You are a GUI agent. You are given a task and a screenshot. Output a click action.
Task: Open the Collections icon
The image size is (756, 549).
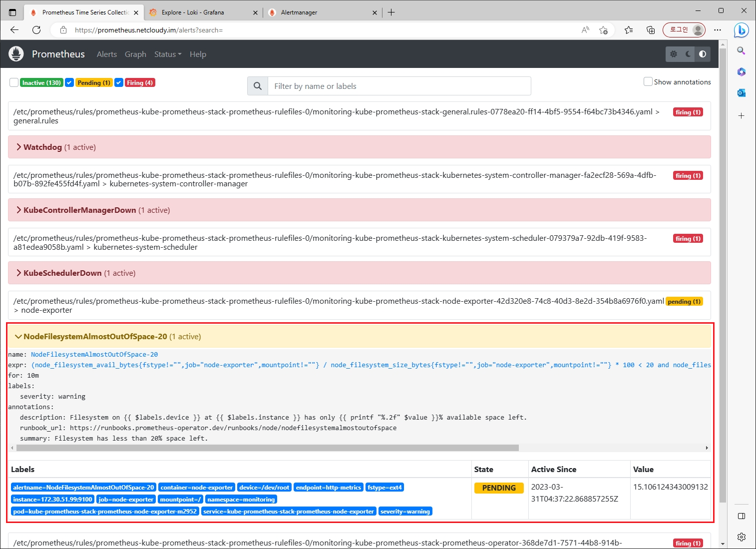[651, 30]
